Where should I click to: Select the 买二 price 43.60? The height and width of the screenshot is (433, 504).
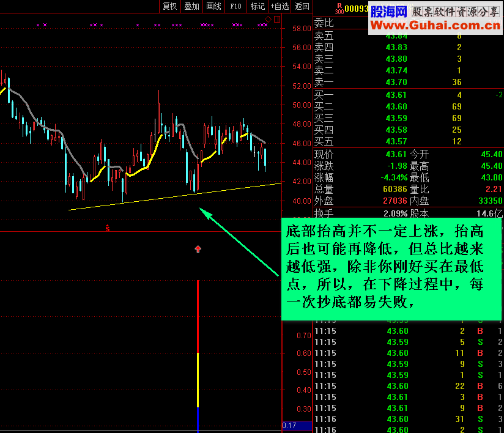pyautogui.click(x=396, y=106)
